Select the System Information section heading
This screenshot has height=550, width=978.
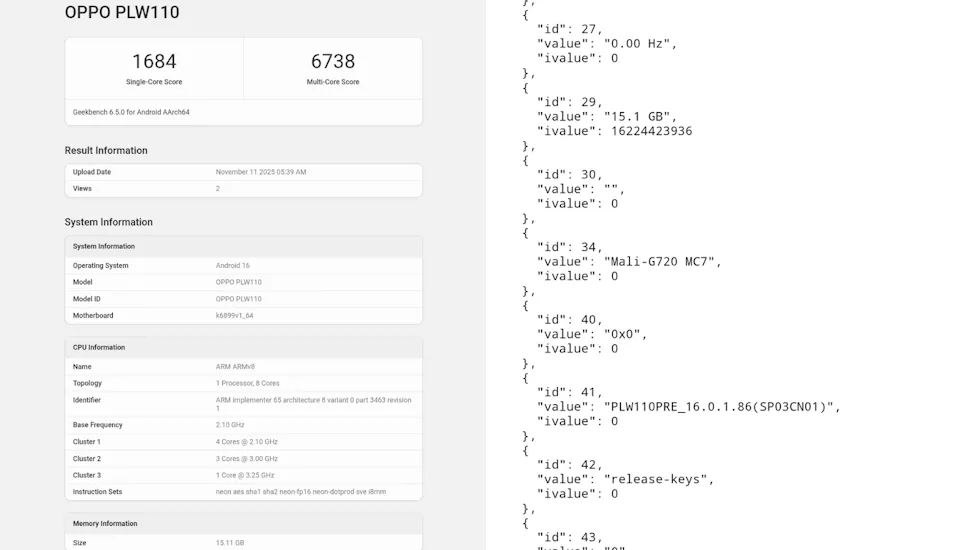coord(109,222)
